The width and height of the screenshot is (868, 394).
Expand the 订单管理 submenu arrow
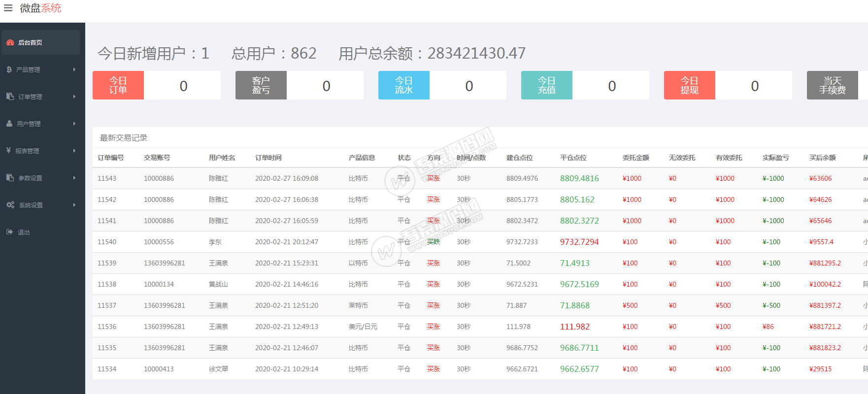(x=74, y=97)
